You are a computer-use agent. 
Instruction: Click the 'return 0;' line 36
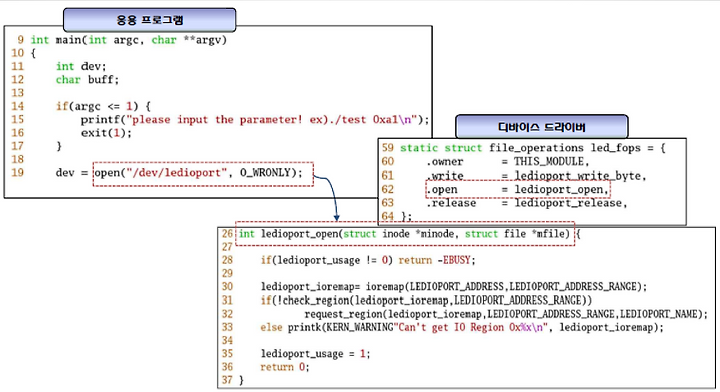285,367
